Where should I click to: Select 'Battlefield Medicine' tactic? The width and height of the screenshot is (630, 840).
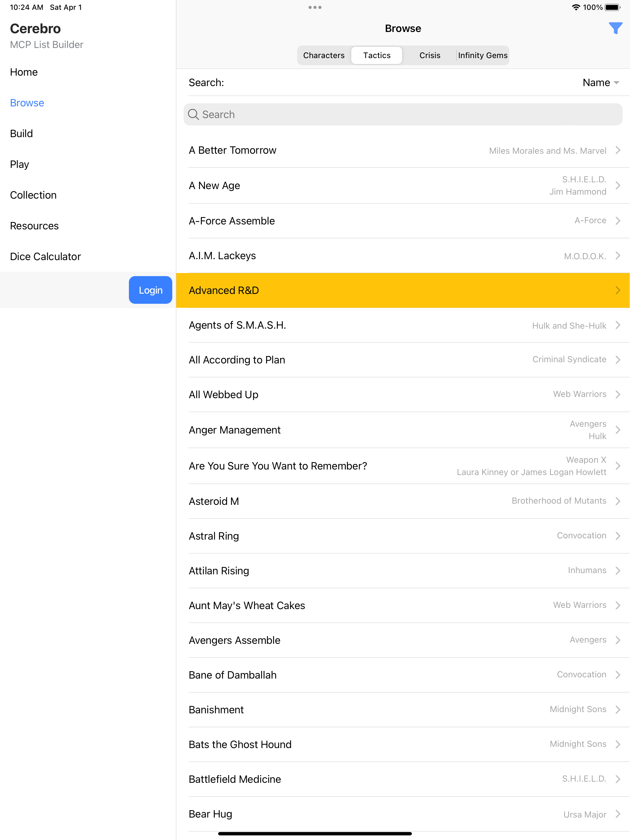click(x=403, y=779)
